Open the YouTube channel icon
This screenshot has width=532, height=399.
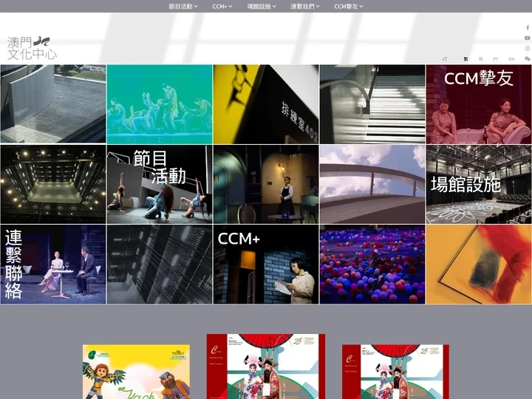click(528, 38)
